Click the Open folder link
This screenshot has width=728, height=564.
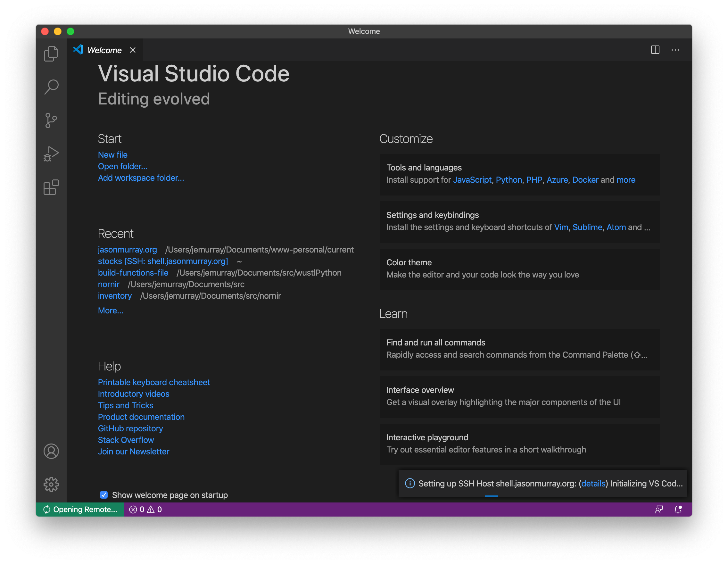[122, 166]
